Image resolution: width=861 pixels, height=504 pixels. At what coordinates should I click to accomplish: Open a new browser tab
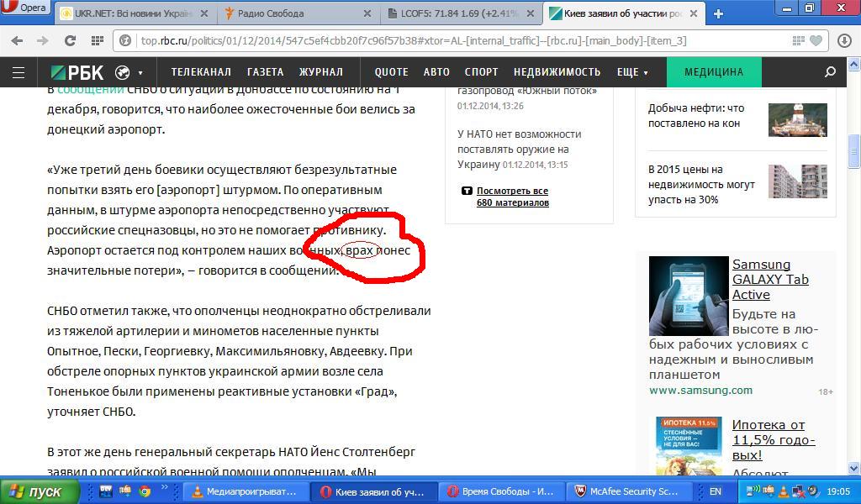tap(718, 13)
